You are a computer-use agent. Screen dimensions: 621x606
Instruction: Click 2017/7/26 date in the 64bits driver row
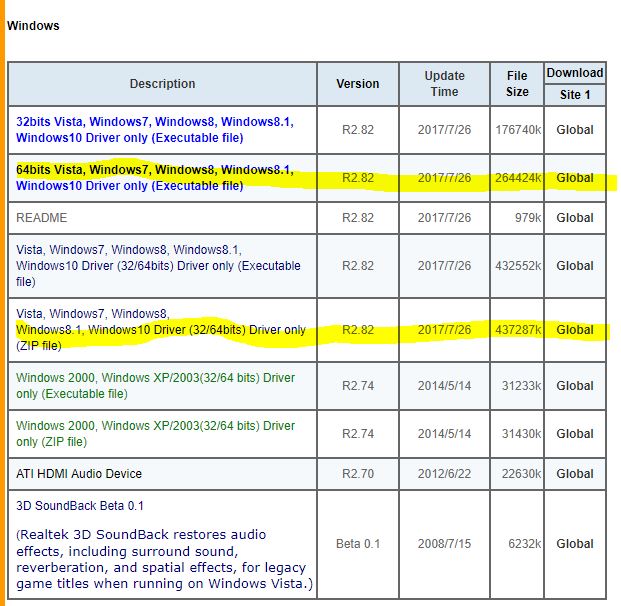(x=444, y=177)
